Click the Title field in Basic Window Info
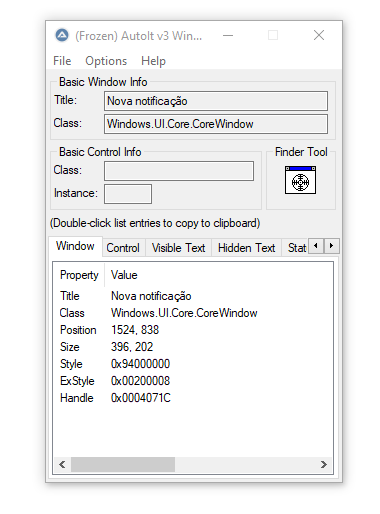The width and height of the screenshot is (380, 514). (216, 101)
